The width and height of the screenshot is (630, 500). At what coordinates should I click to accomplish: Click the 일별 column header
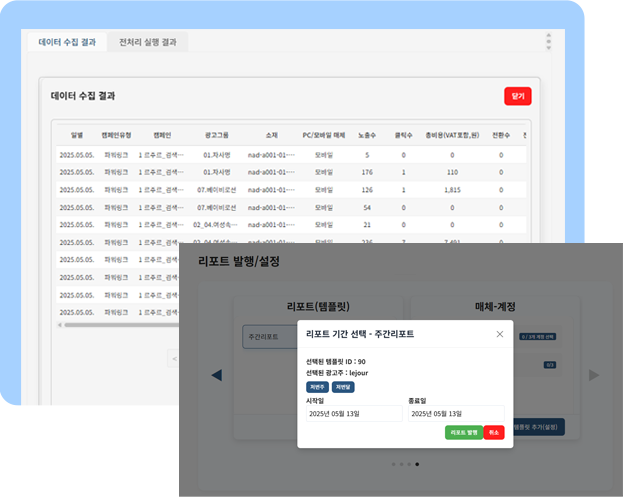pos(76,134)
